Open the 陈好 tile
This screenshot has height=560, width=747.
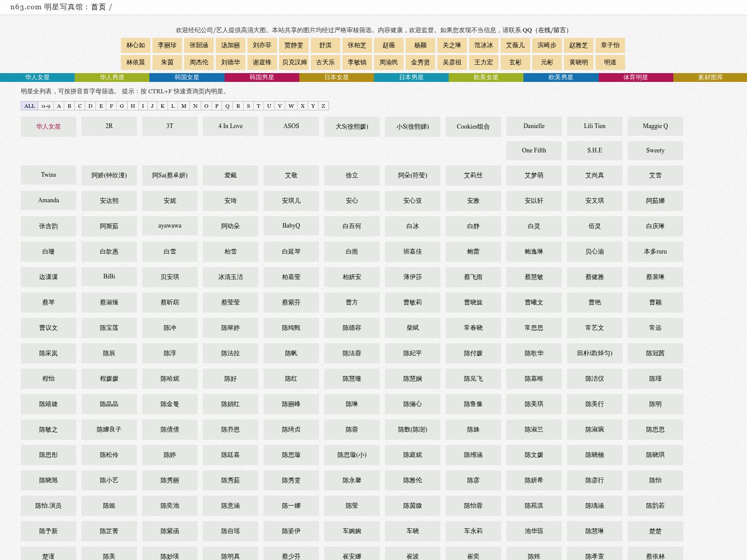[x=230, y=379]
